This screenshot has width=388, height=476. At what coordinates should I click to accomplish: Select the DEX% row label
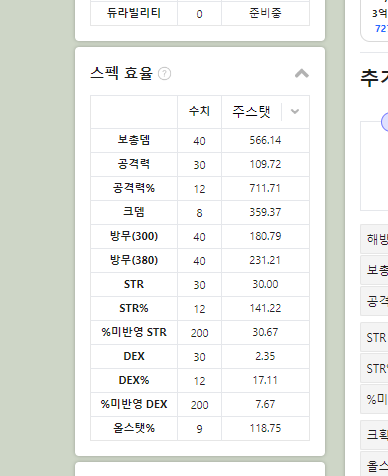(x=134, y=380)
